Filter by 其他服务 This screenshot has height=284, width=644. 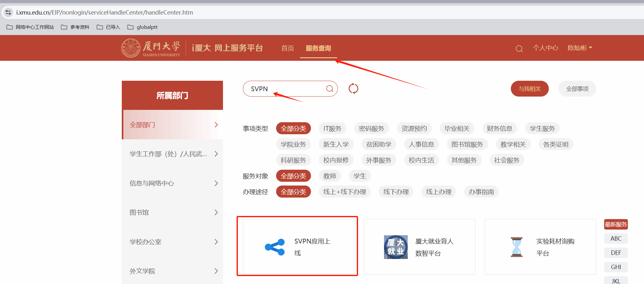coord(464,160)
